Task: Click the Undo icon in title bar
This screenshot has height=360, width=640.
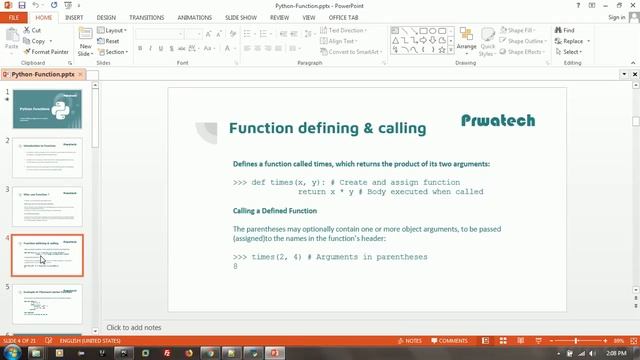Action: (36, 5)
